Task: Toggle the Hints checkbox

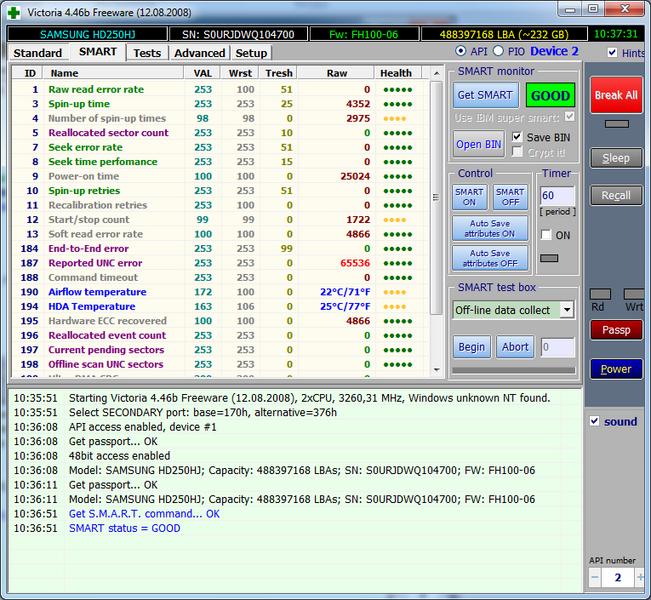Action: pyautogui.click(x=612, y=52)
